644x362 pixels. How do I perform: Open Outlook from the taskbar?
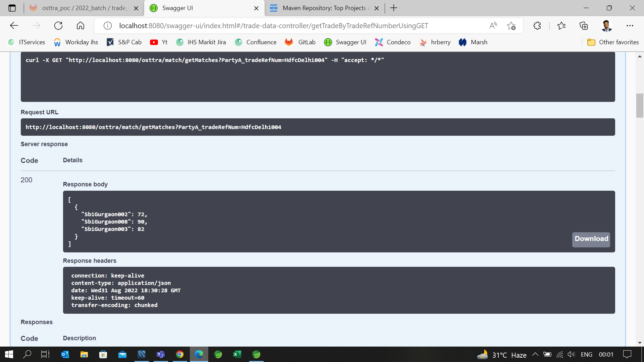point(65,354)
